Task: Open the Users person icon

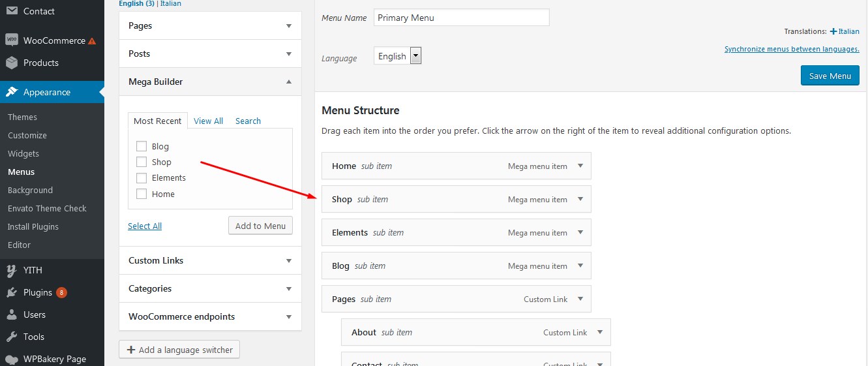Action: [x=12, y=314]
